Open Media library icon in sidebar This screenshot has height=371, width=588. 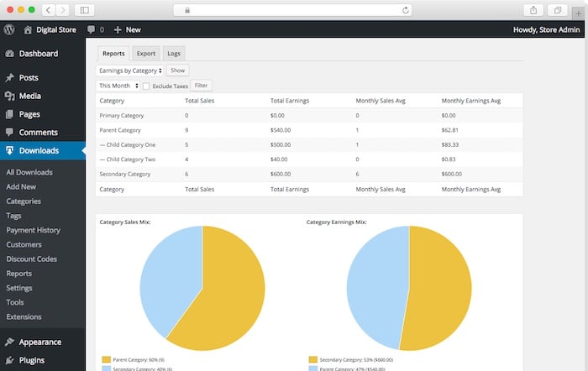[x=9, y=96]
